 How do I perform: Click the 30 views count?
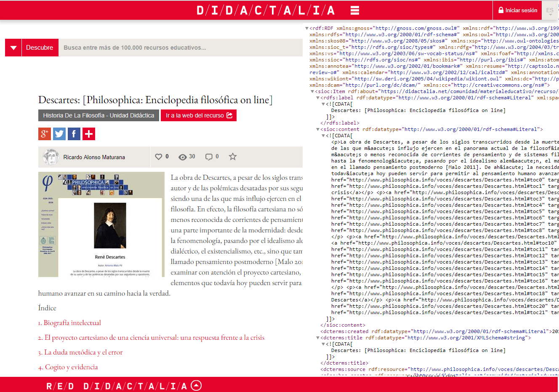[x=192, y=157]
